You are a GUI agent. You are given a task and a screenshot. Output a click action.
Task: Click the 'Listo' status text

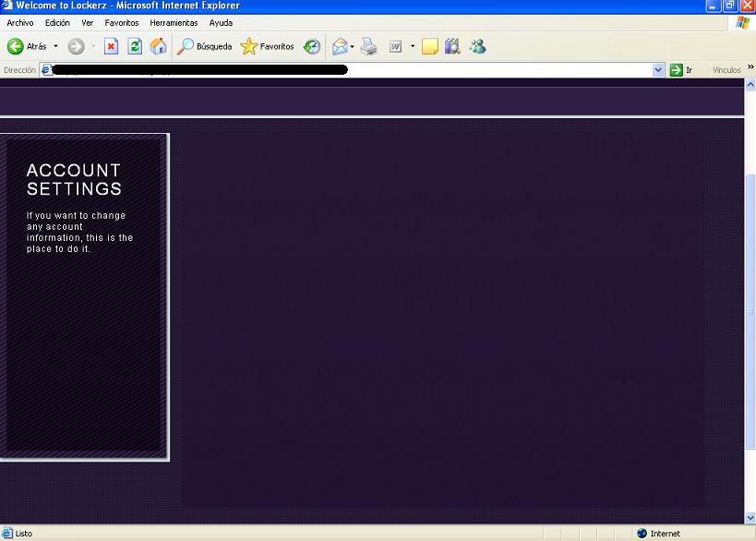click(x=24, y=534)
